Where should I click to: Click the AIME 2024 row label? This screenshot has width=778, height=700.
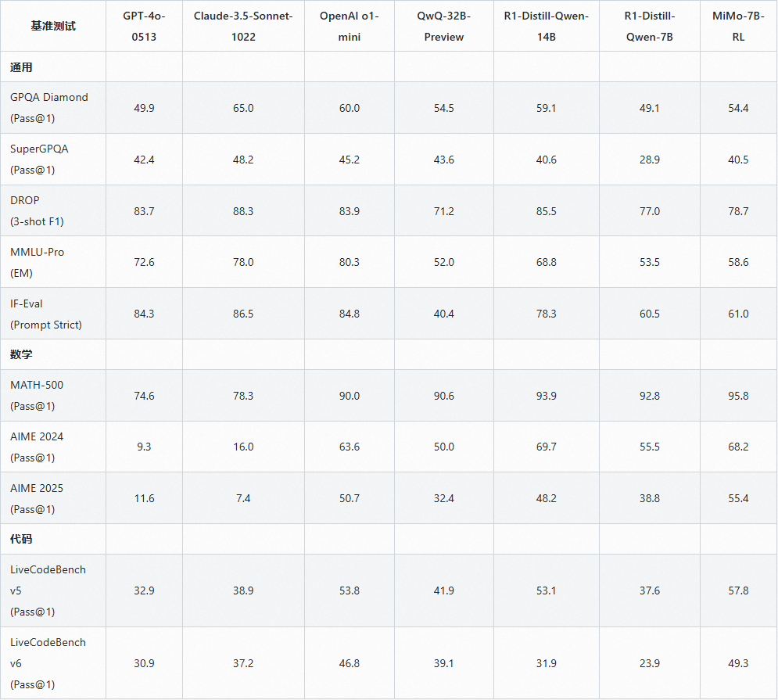coord(37,447)
